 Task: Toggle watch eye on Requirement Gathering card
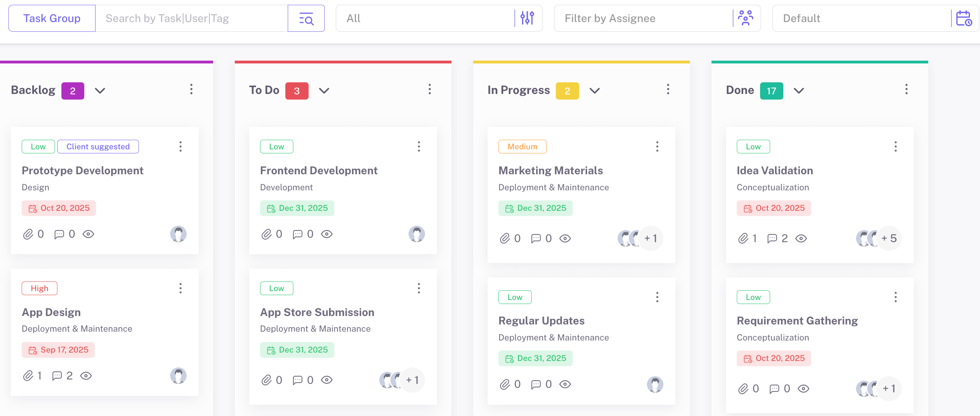pyautogui.click(x=803, y=389)
